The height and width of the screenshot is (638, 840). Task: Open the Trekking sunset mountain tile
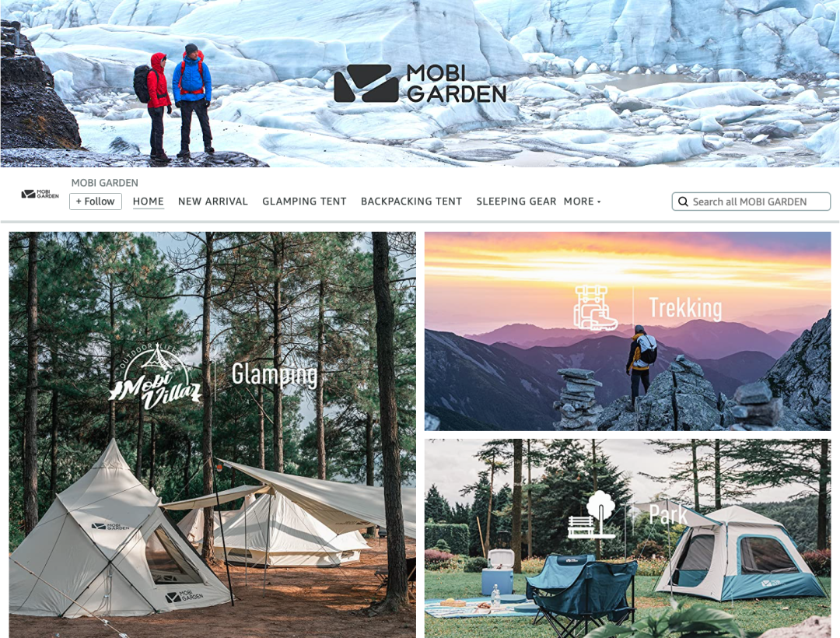[628, 331]
